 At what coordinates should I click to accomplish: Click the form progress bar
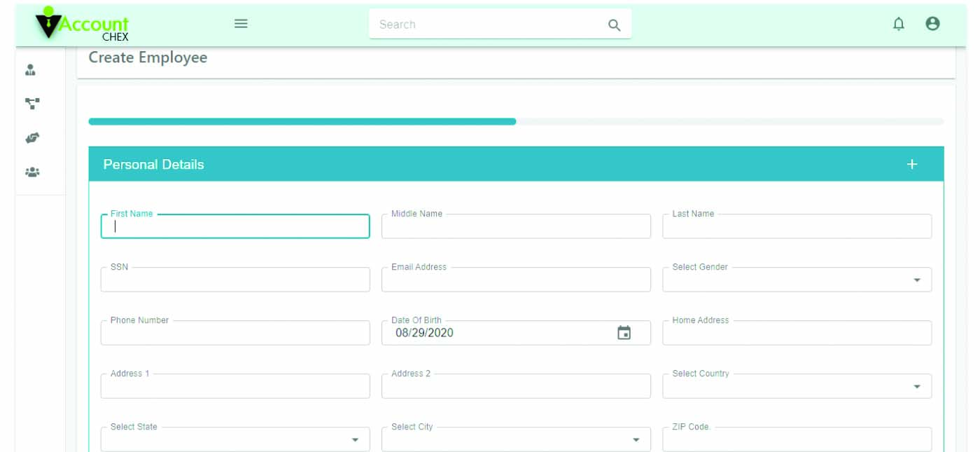[516, 121]
